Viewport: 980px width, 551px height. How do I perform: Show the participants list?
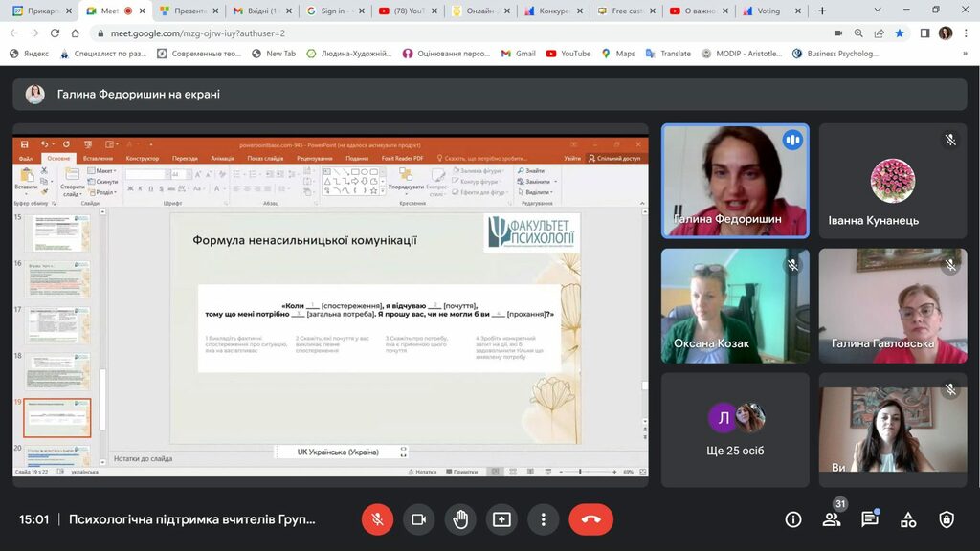[x=832, y=519]
